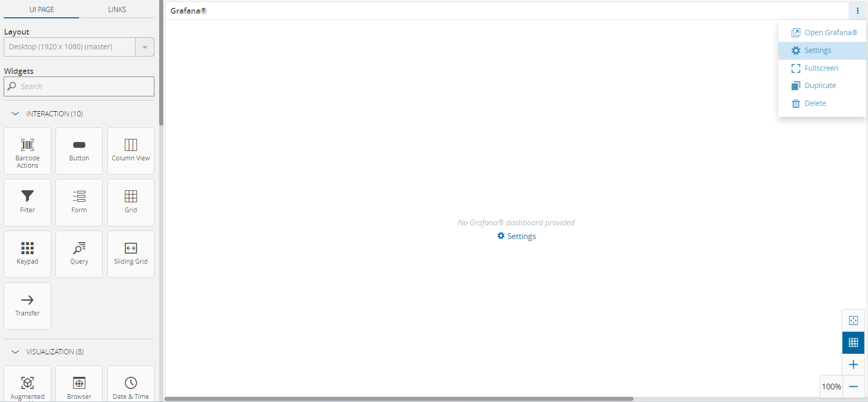The image size is (868, 402).
Task: Pick the Sliding Grid widget
Action: click(x=131, y=254)
